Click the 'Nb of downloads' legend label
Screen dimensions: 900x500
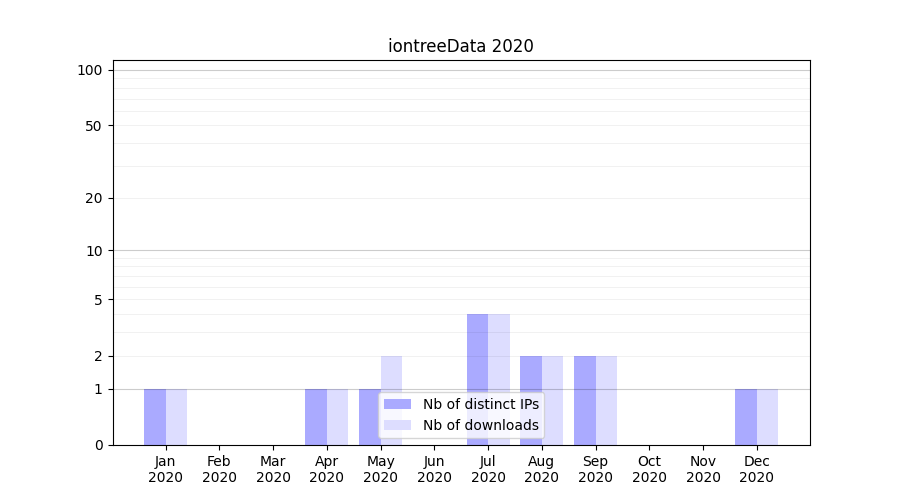click(x=480, y=425)
